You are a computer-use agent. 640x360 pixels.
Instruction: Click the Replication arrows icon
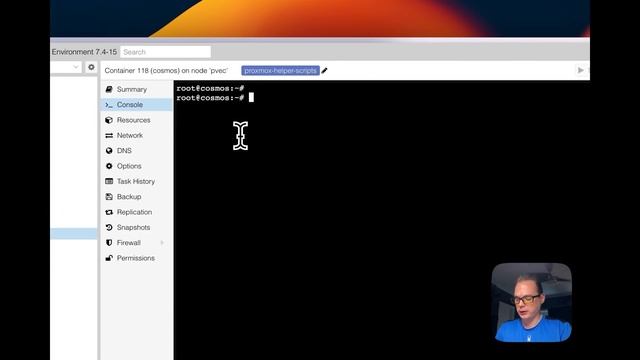109,212
